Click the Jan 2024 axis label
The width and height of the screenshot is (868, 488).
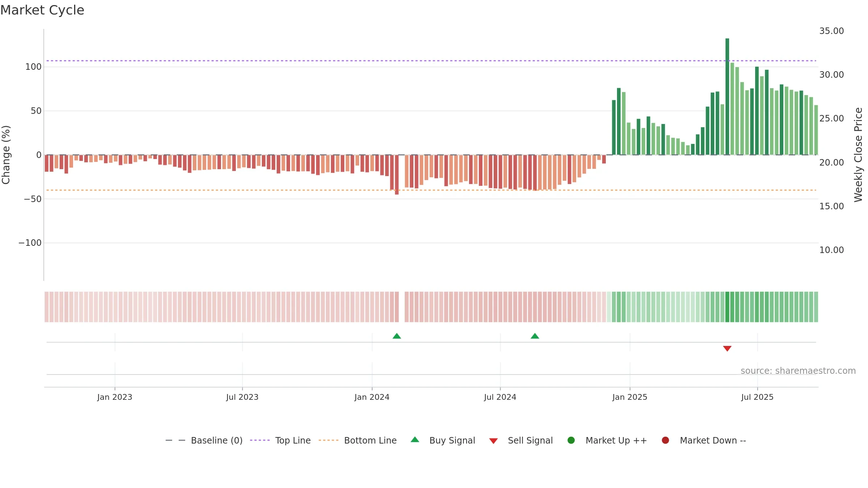click(x=372, y=397)
